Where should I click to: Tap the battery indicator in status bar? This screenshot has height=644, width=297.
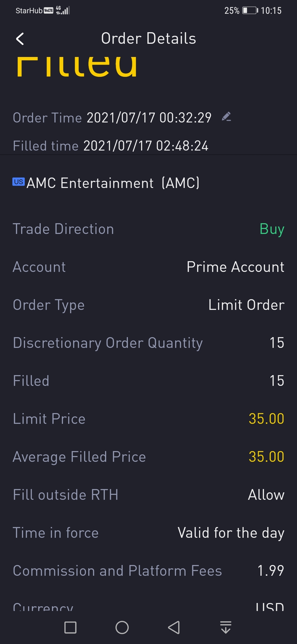(250, 10)
